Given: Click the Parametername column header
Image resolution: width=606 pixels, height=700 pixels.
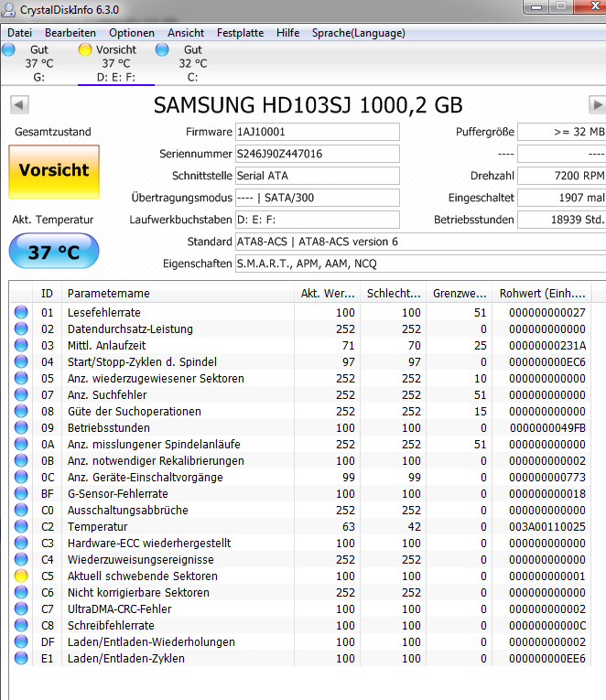Looking at the screenshot, I should tap(178, 294).
